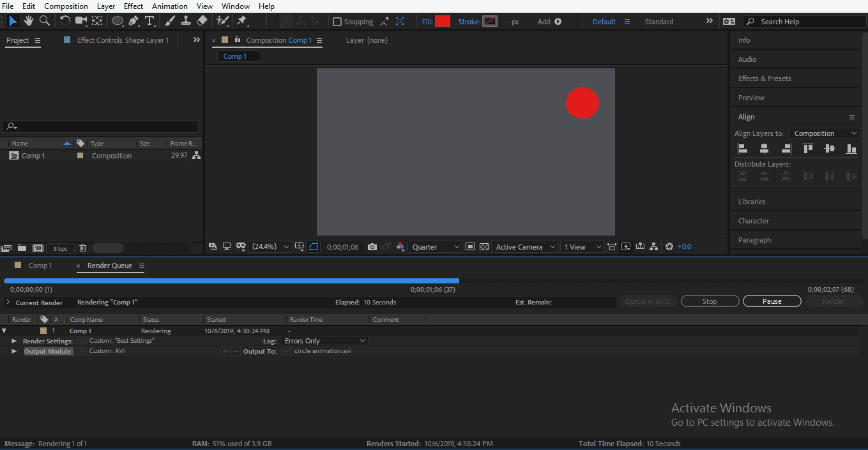Viewport: 868px width, 450px height.
Task: Choose the Pen tool
Action: [x=133, y=21]
